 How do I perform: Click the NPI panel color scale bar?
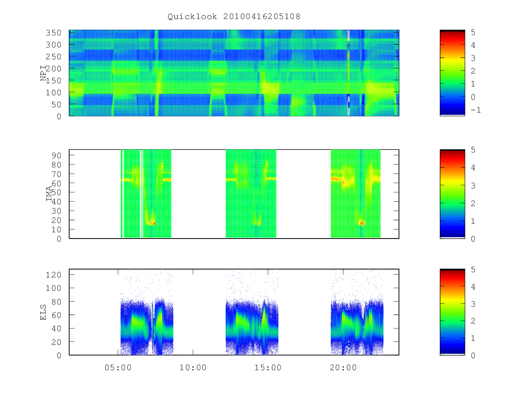point(452,73)
